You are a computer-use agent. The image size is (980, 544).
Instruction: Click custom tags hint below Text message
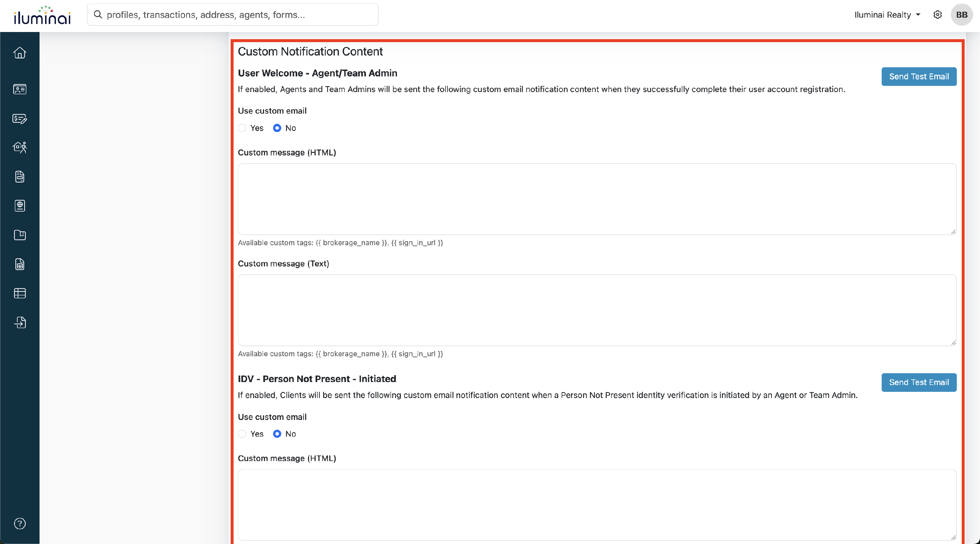(x=340, y=354)
